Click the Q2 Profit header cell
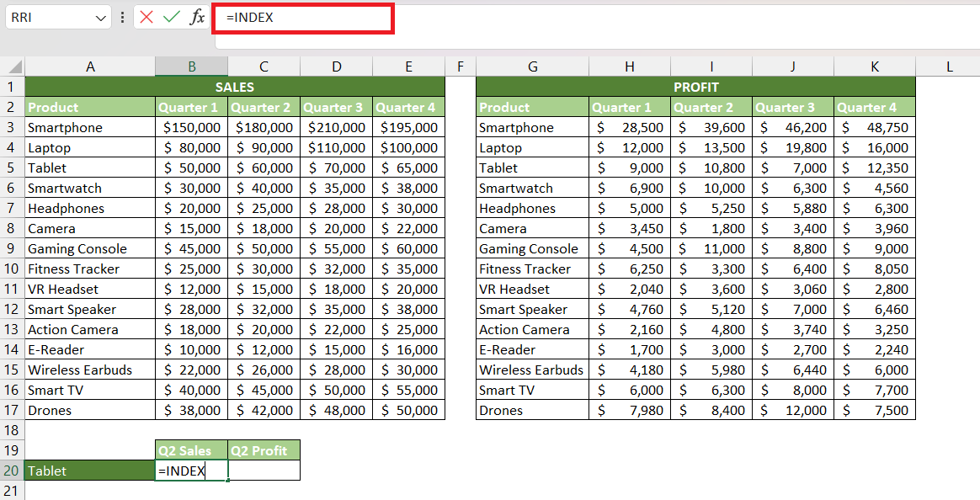This screenshot has width=980, height=500. point(264,450)
